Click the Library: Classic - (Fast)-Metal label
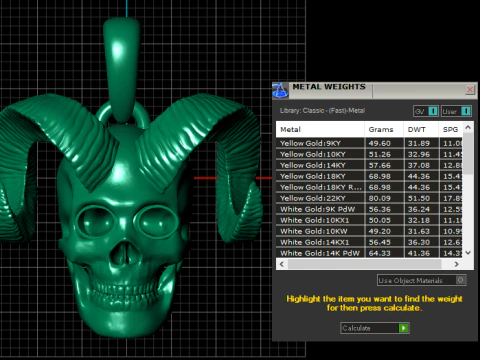This screenshot has width=480, height=360. [x=322, y=110]
